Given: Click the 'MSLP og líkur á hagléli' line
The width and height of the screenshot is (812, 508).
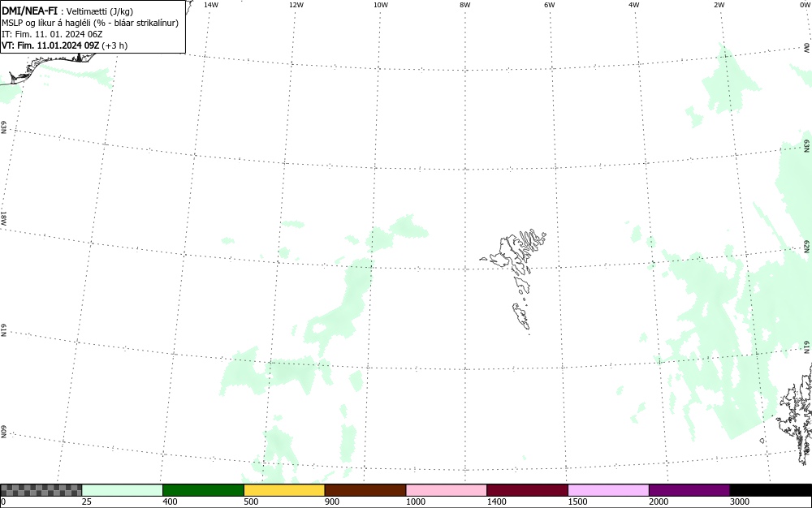Looking at the screenshot, I should 90,23.
